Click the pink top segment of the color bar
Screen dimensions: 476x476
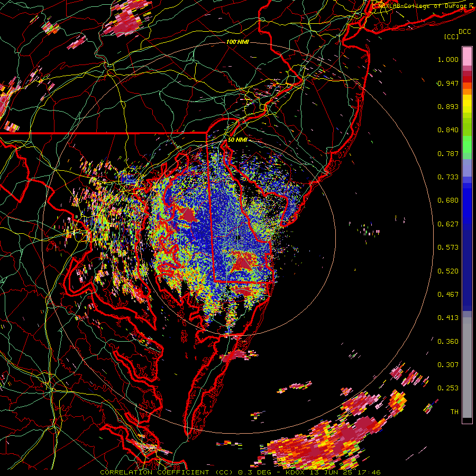467,56
